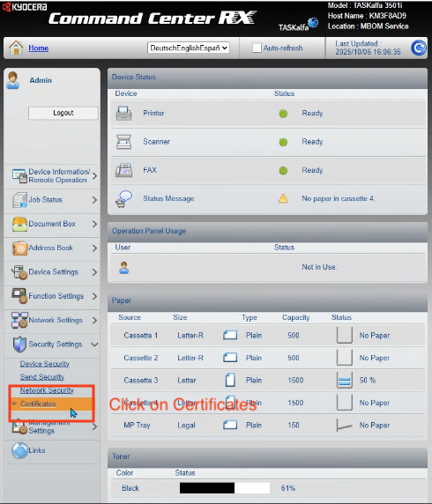Open the Device Security link

(x=45, y=364)
